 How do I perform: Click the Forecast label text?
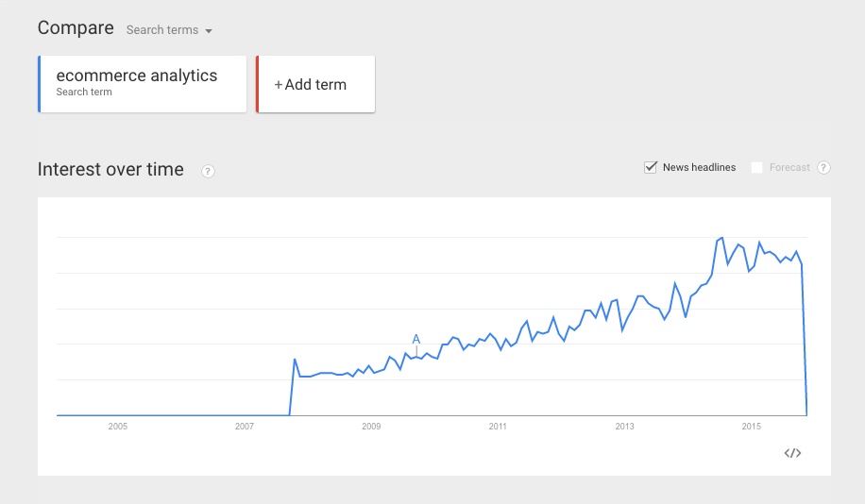(789, 167)
